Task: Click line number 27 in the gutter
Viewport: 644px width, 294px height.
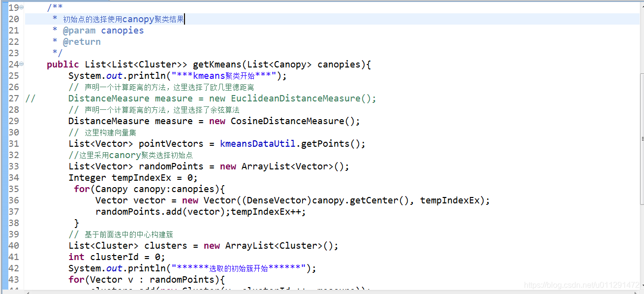Action: pos(14,98)
